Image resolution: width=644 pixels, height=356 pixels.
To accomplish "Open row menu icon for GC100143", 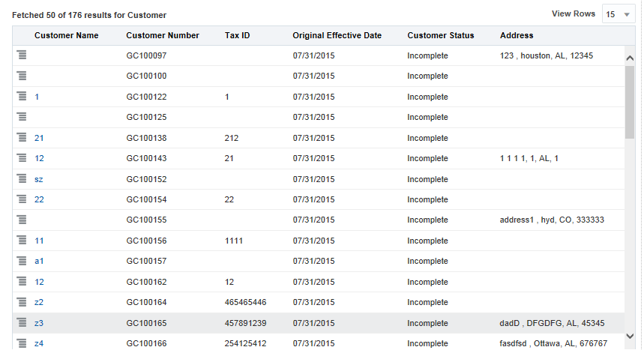I will point(22,157).
